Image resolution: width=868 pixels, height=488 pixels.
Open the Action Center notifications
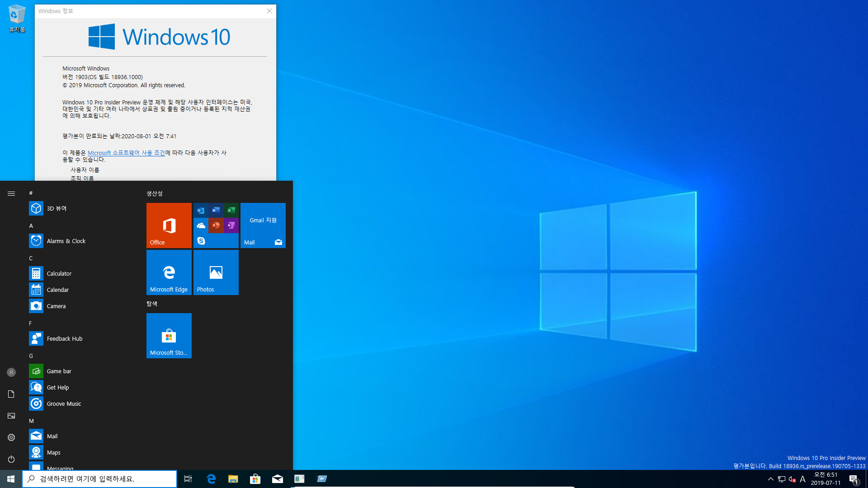(x=854, y=479)
